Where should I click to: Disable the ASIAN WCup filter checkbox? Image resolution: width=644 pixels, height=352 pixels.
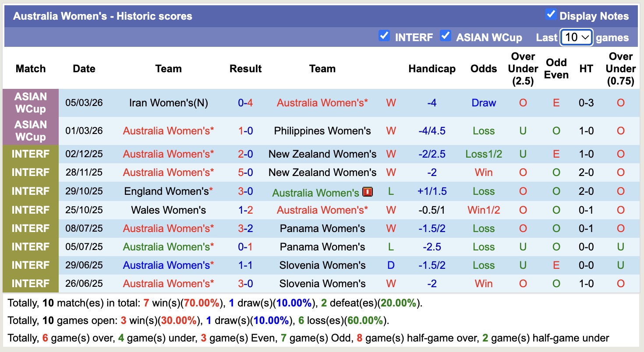coord(446,37)
